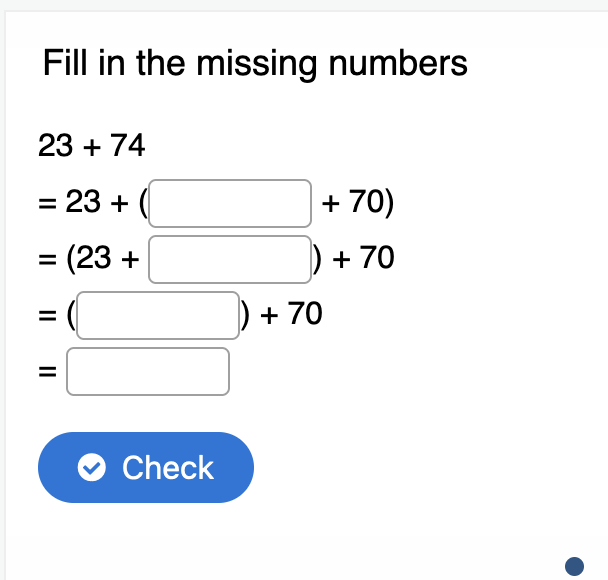This screenshot has width=608, height=580.
Task: Click the number 74 in the top expression
Action: pos(128,147)
